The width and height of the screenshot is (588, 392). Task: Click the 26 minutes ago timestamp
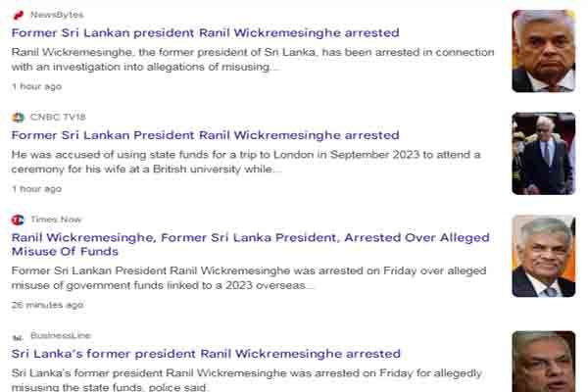pyautogui.click(x=47, y=305)
